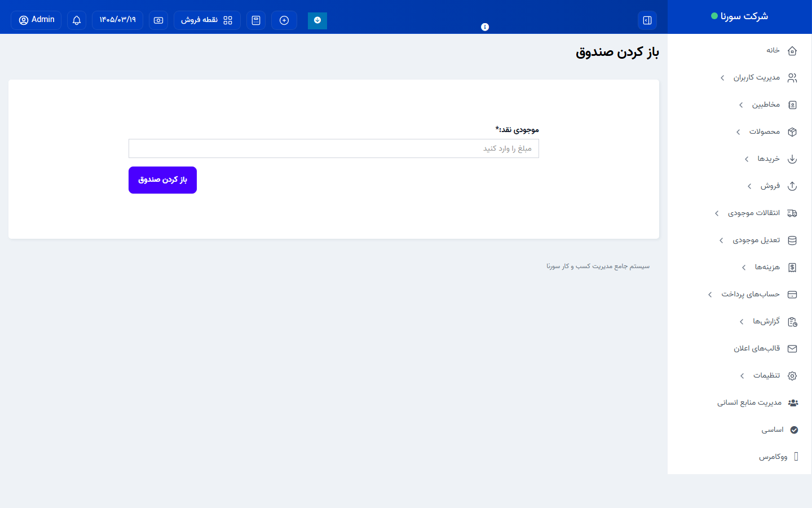Click the green status dot by شرکت سورنا

(714, 16)
